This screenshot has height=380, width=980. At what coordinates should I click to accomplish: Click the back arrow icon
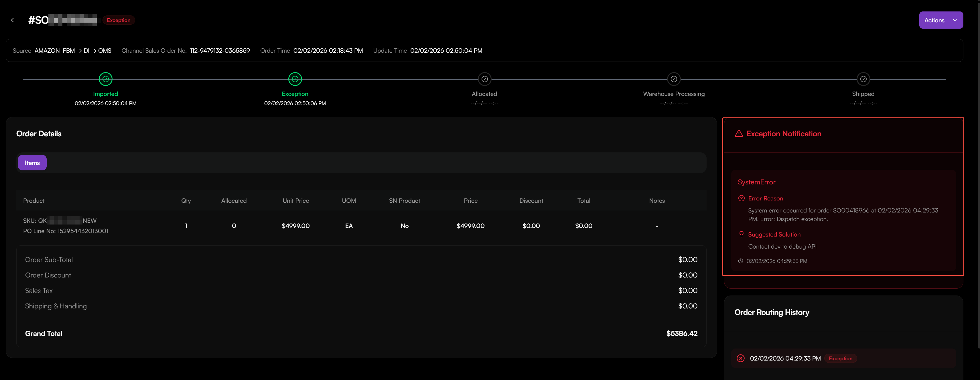[13, 20]
